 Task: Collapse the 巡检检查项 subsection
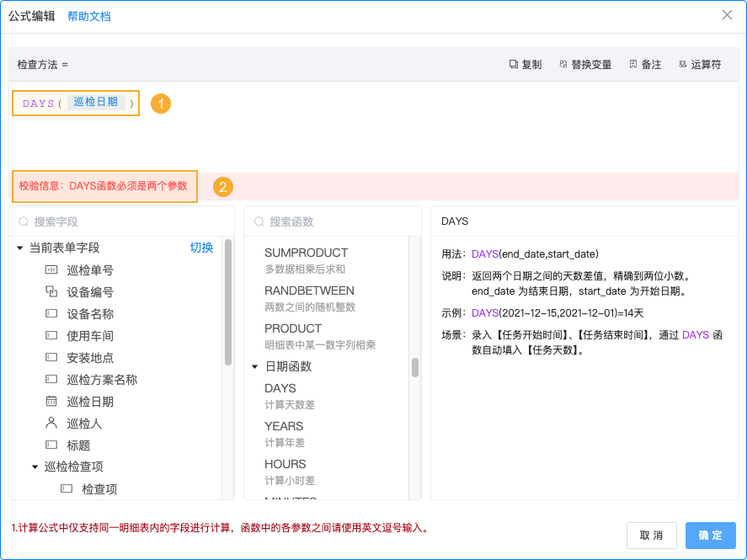(x=35, y=467)
